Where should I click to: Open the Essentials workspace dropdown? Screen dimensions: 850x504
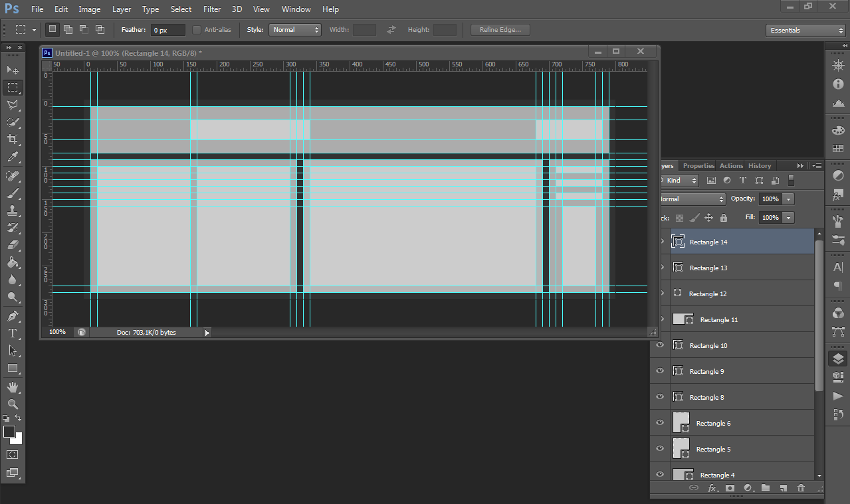pyautogui.click(x=805, y=31)
